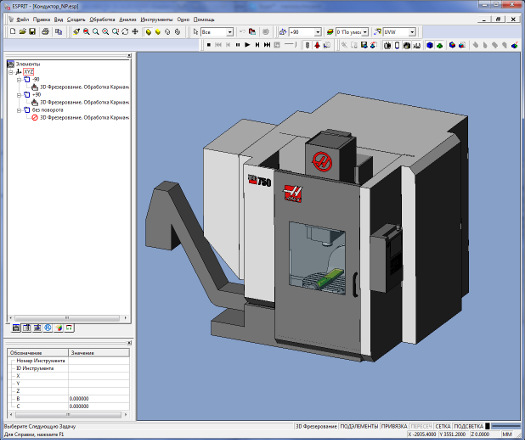The height and width of the screenshot is (440, 525).
Task: Toggle the ПОДСВЕТКА highlight mode in status bar
Action: coord(468,426)
